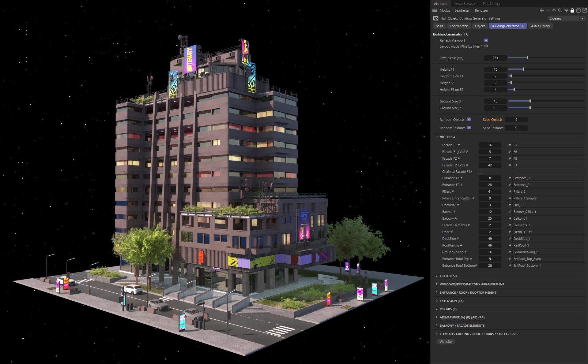Enable Chain to Facade F1# checkbox

coord(481,172)
